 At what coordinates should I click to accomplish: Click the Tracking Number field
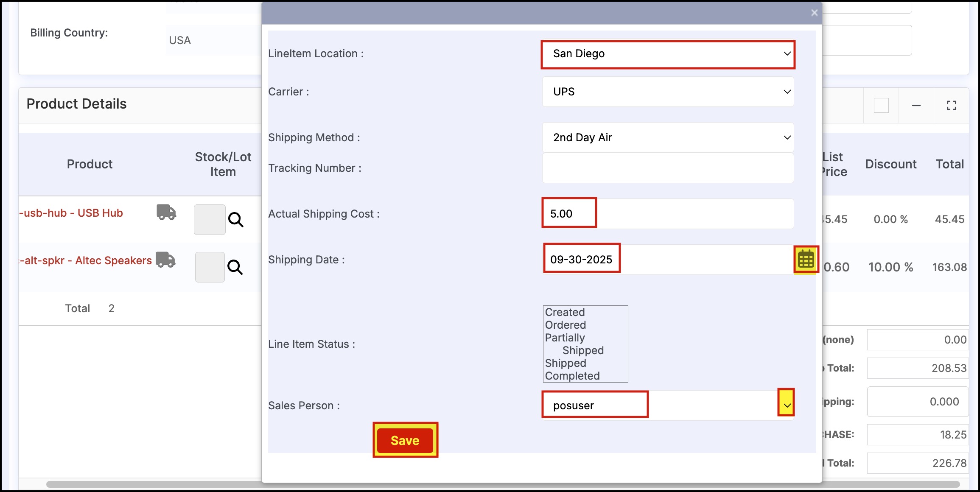pyautogui.click(x=668, y=168)
